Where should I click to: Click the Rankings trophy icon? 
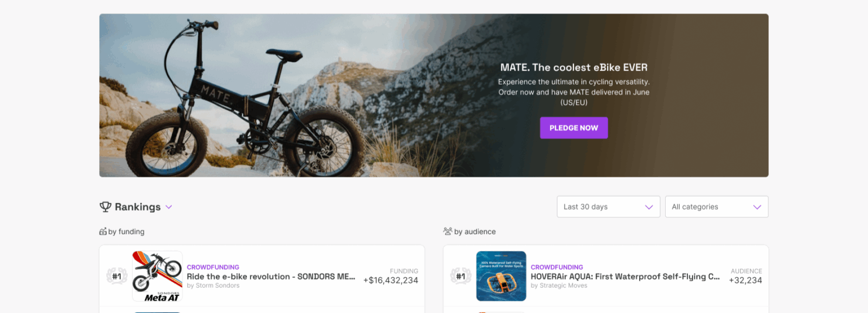click(106, 207)
